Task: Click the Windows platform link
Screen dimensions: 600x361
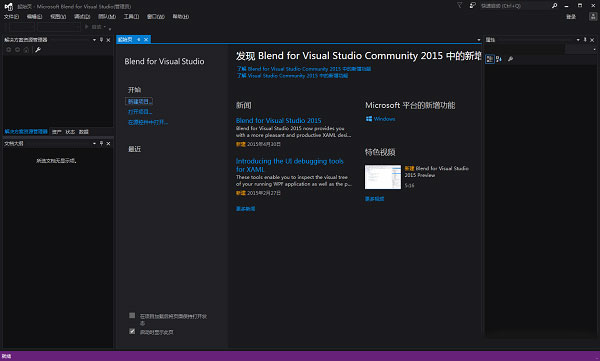Action: point(384,119)
